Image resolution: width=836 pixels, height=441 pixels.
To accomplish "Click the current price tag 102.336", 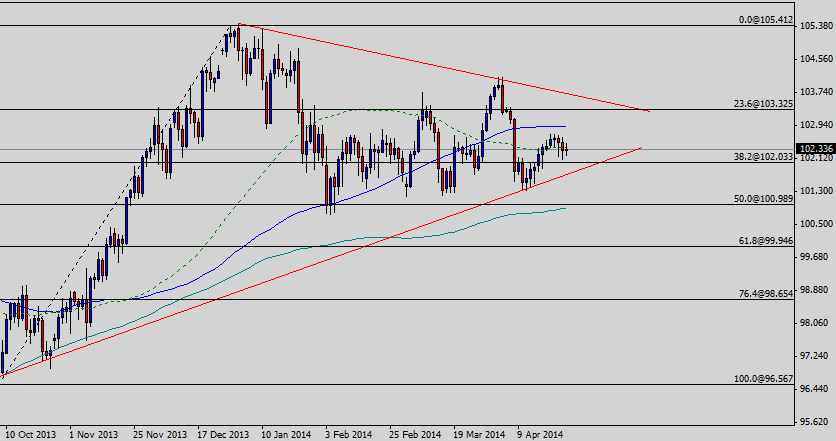I will (816, 149).
